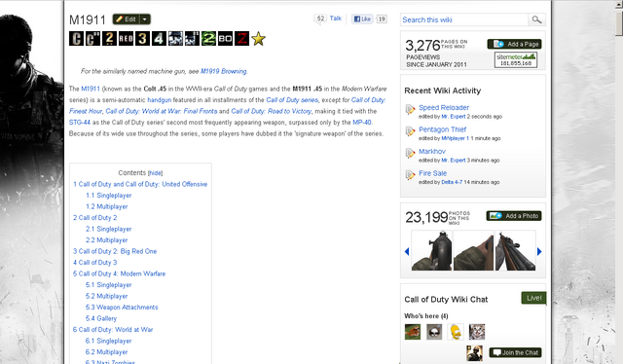Viewport: 623px width, 364px height.
Task: Hide the Contents table
Action: tap(155, 173)
